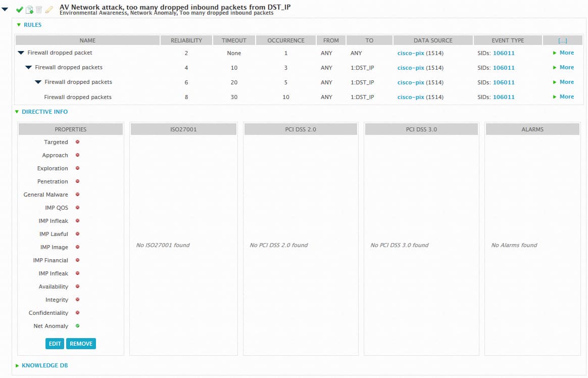Click the red dot next to IMP Financial
Image resolution: width=588 pixels, height=378 pixels.
tap(78, 260)
